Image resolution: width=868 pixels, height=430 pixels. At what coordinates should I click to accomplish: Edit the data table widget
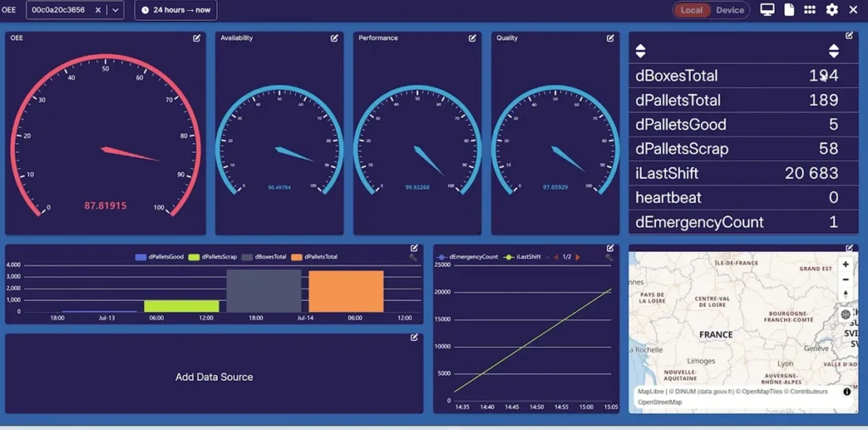click(x=849, y=36)
